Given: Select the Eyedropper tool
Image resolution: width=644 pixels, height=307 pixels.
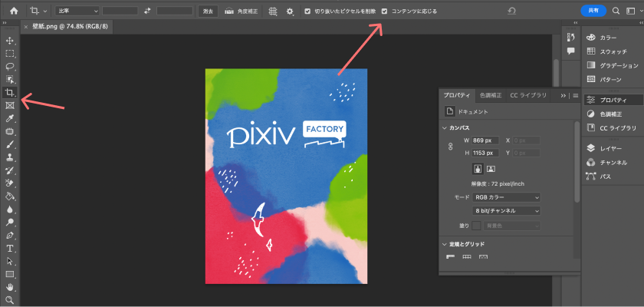Looking at the screenshot, I should (x=9, y=119).
